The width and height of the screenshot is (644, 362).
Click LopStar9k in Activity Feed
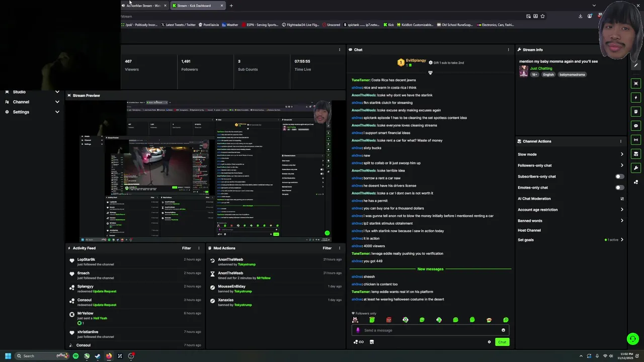pos(86,259)
